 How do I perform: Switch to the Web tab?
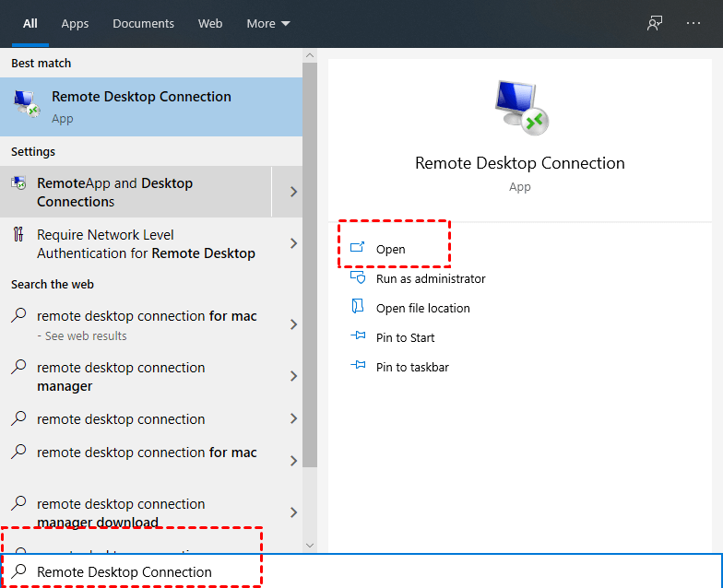pos(210,24)
